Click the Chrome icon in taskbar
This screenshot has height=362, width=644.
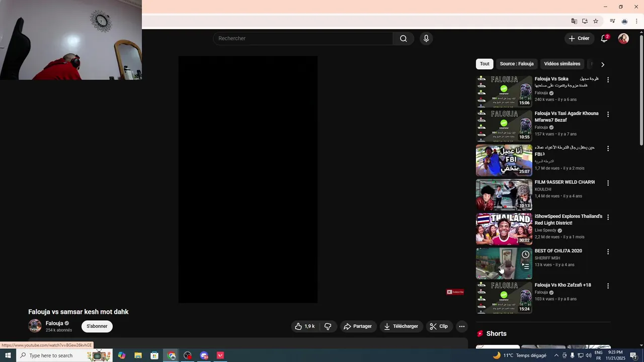(x=172, y=355)
